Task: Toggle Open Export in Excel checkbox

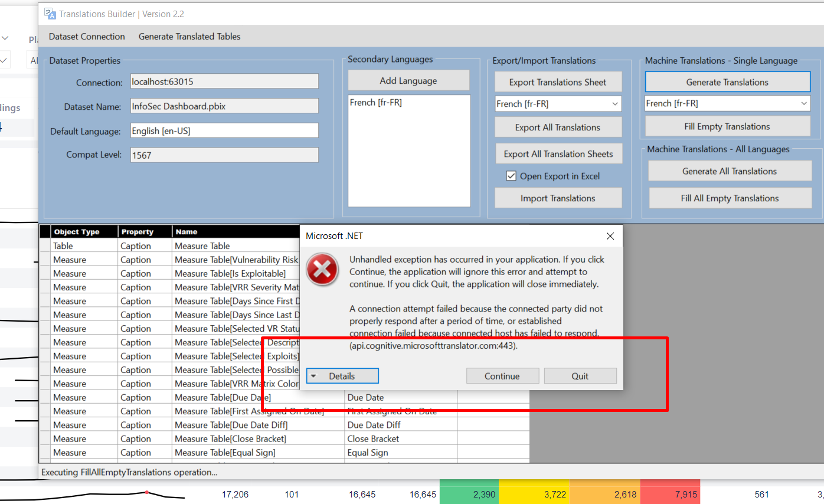Action: point(511,176)
